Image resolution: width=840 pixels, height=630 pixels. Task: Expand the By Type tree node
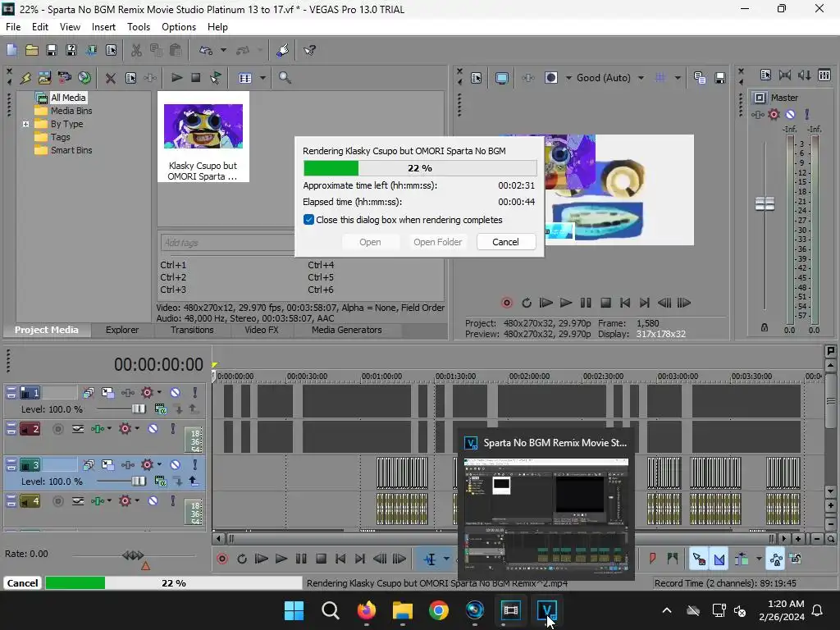coord(25,125)
